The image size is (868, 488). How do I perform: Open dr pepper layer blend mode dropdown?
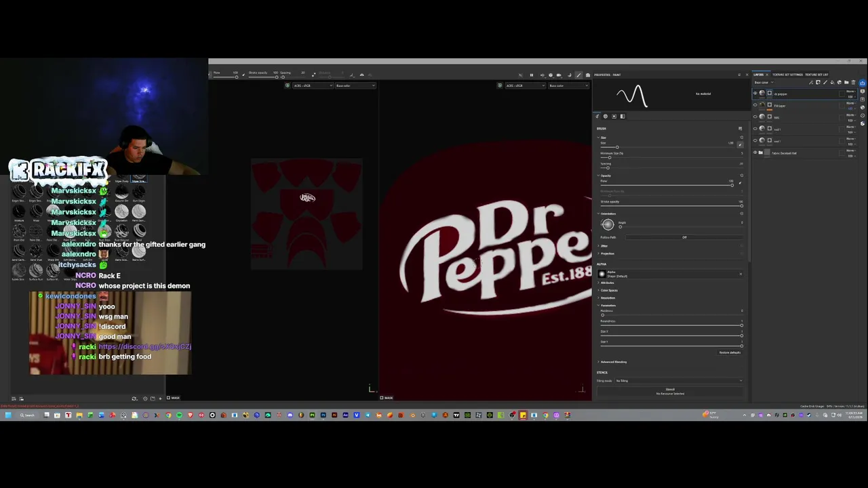[x=851, y=91]
